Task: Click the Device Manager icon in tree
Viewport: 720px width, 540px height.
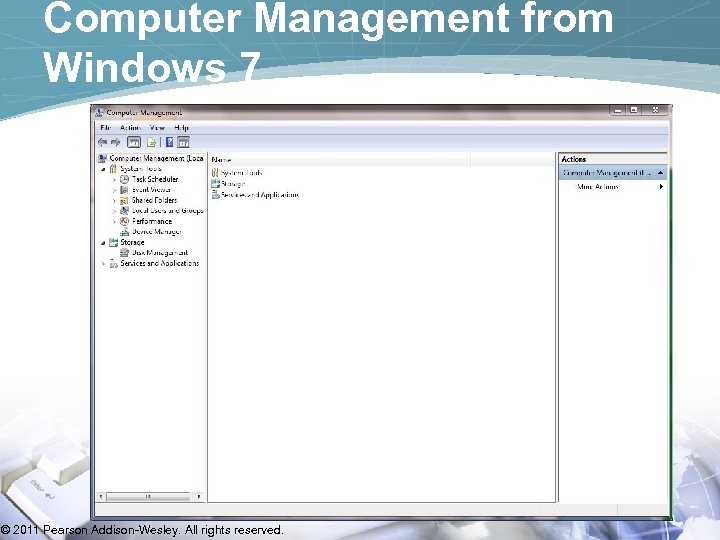Action: (124, 232)
